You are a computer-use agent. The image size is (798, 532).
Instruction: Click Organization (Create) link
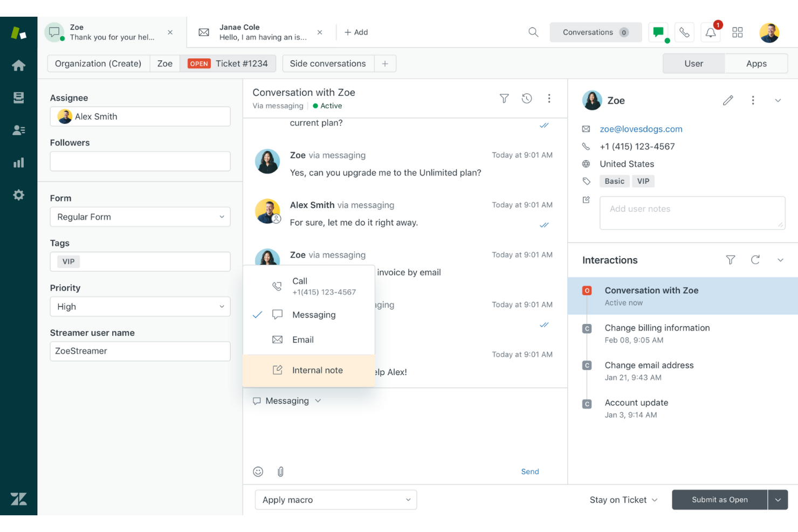(98, 63)
